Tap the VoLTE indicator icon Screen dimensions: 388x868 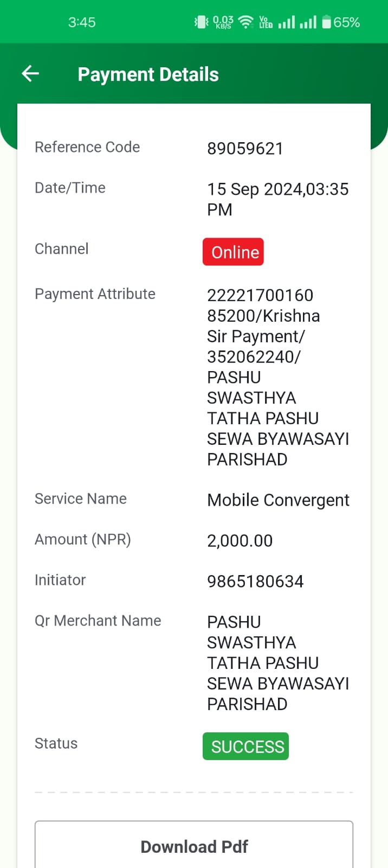(x=266, y=22)
